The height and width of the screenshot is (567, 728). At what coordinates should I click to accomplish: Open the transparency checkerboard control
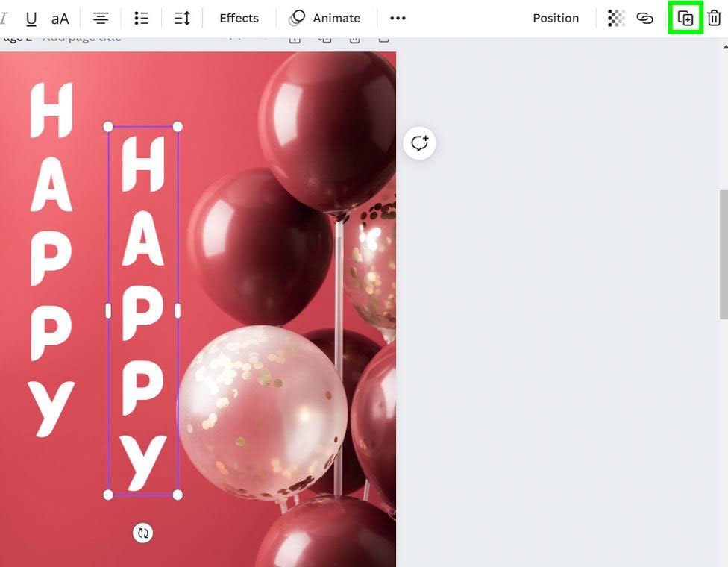coord(616,19)
